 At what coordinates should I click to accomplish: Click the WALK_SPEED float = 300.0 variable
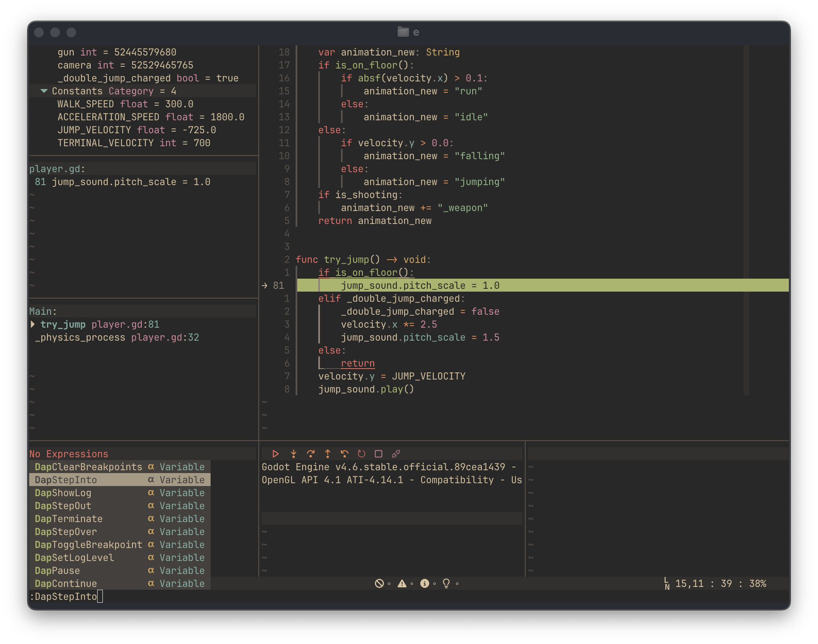[125, 104]
